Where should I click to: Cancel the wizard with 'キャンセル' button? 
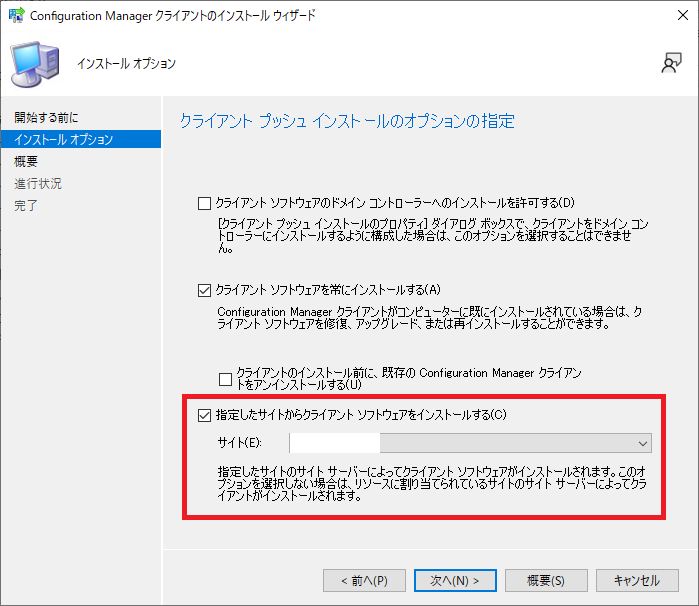tap(636, 580)
